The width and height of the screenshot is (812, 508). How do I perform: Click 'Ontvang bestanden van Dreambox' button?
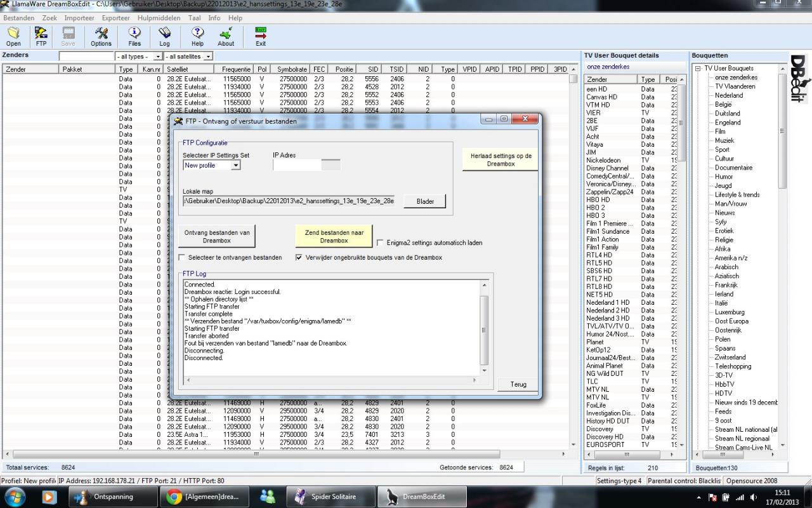click(217, 236)
